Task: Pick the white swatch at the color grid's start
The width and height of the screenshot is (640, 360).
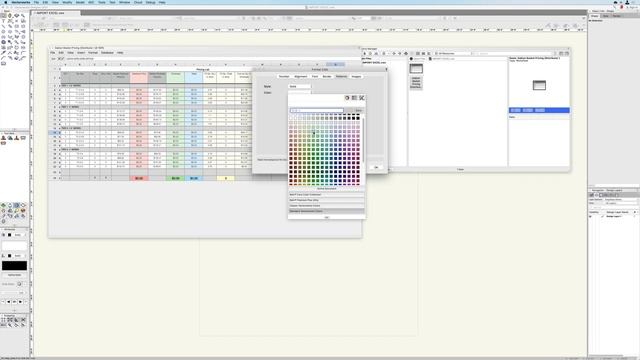Action: pos(291,118)
